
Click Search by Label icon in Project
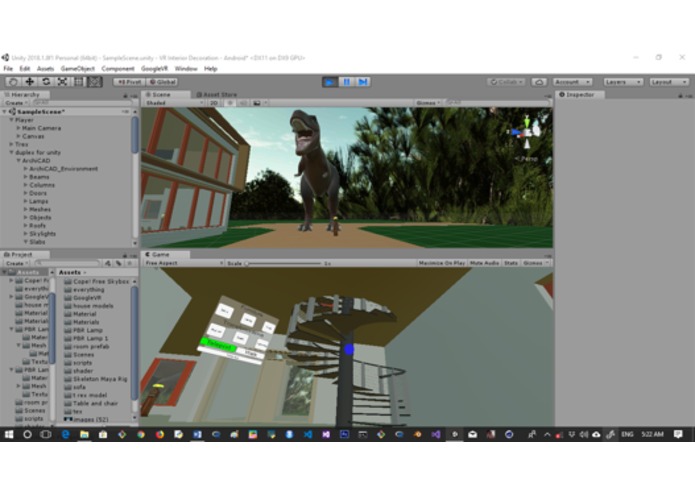click(118, 263)
